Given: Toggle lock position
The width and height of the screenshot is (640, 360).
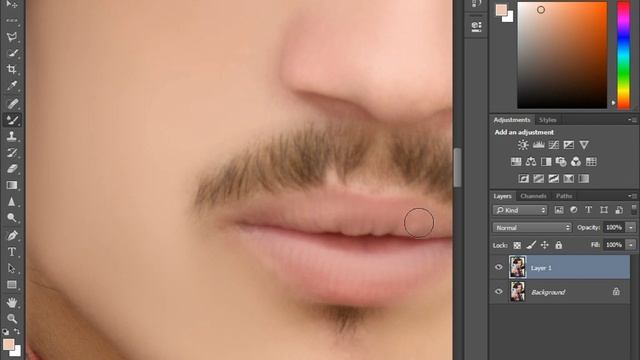Looking at the screenshot, I should click(x=544, y=245).
